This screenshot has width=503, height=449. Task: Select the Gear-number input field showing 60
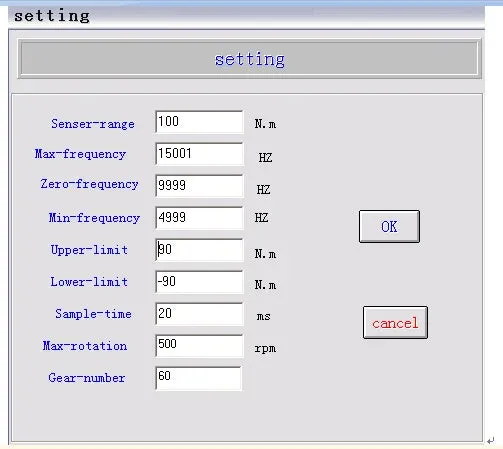pyautogui.click(x=198, y=378)
